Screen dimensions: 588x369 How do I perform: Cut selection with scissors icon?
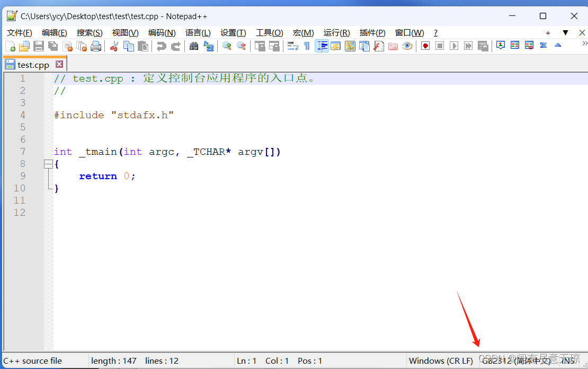click(114, 46)
